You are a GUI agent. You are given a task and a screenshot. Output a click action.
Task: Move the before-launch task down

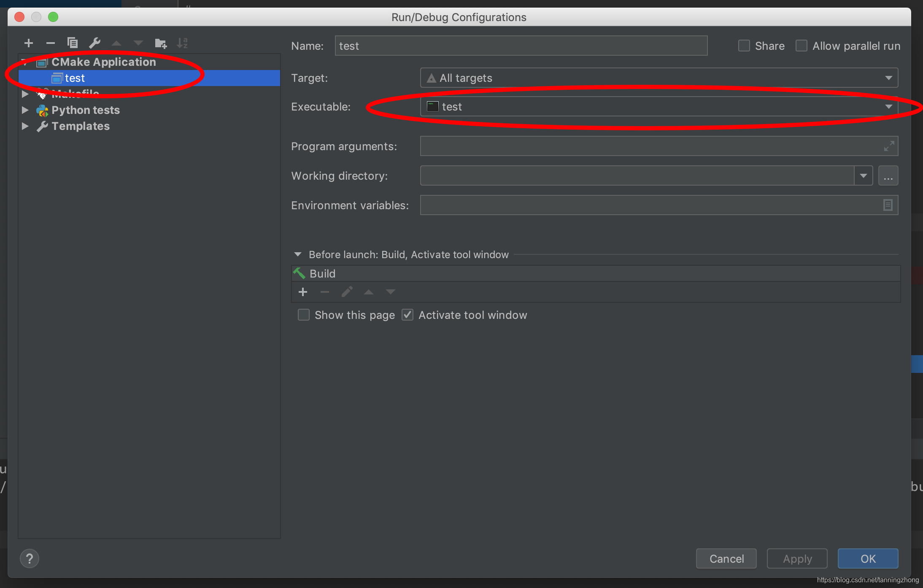coord(391,292)
